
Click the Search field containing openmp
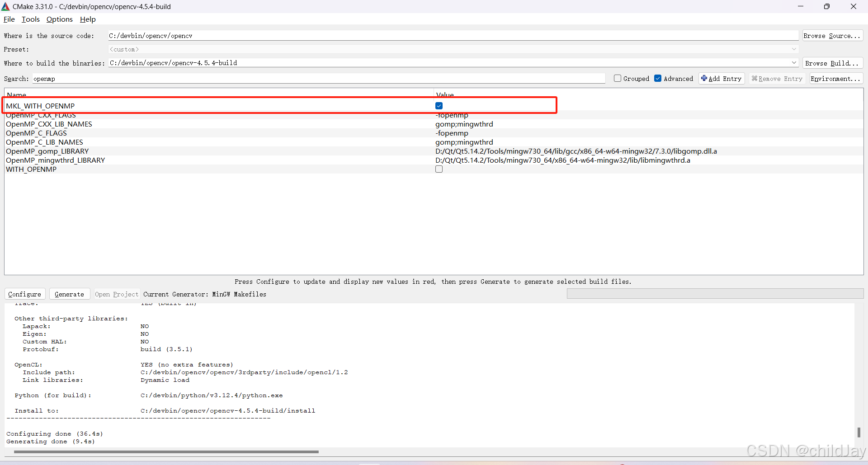tap(319, 79)
